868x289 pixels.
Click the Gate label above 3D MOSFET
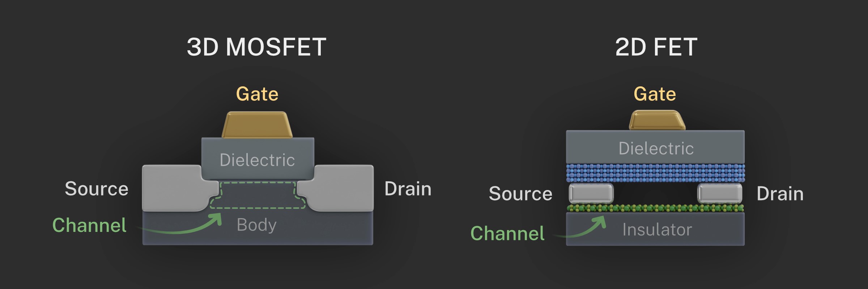tap(257, 94)
